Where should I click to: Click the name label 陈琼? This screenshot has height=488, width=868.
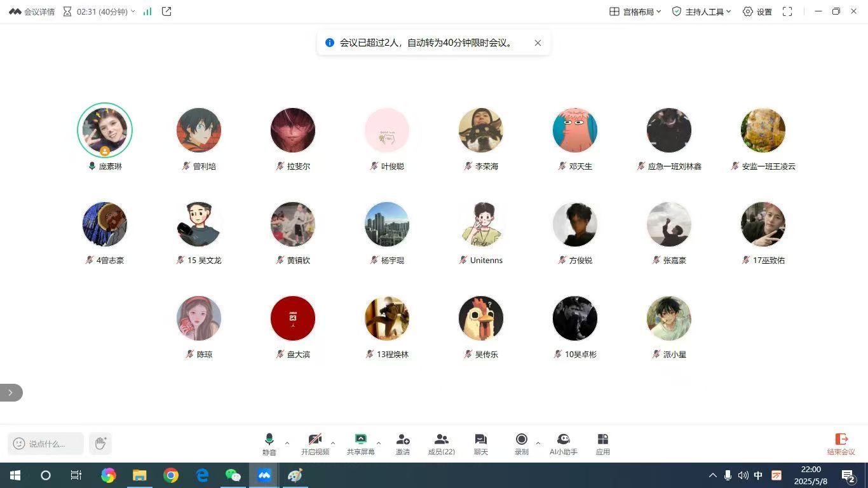tap(205, 355)
